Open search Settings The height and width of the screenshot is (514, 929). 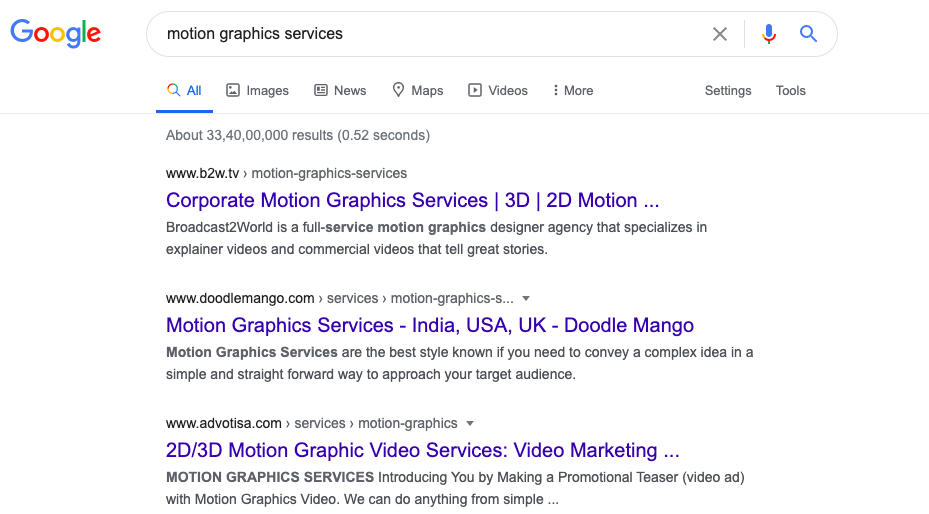point(728,91)
